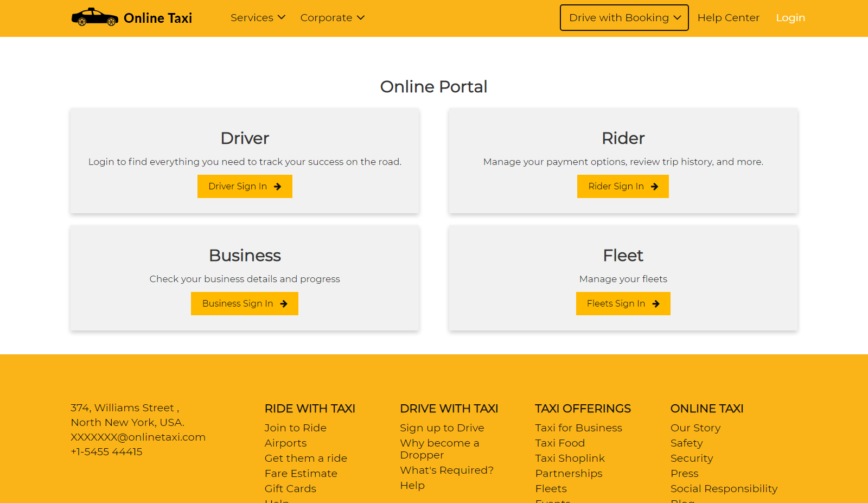This screenshot has width=868, height=503.
Task: Click the arrow icon in Driver Sign In
Action: pyautogui.click(x=278, y=187)
